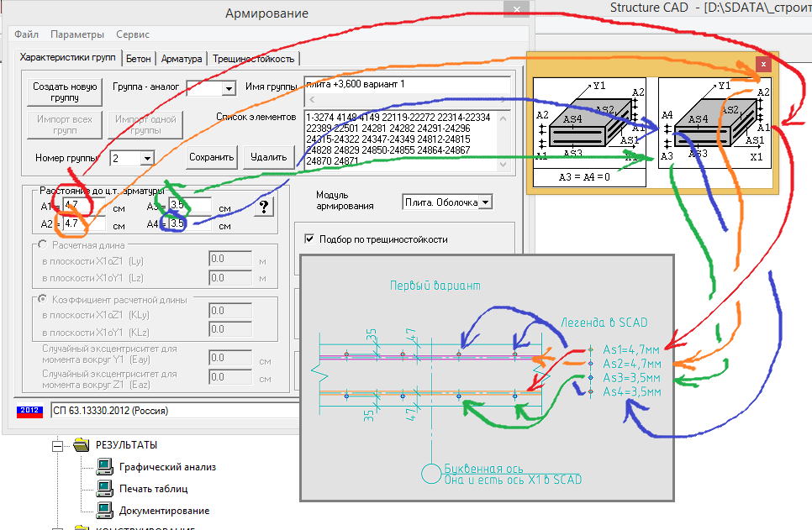Click the Импорт всех групп button
The height and width of the screenshot is (530, 812).
pyautogui.click(x=65, y=125)
